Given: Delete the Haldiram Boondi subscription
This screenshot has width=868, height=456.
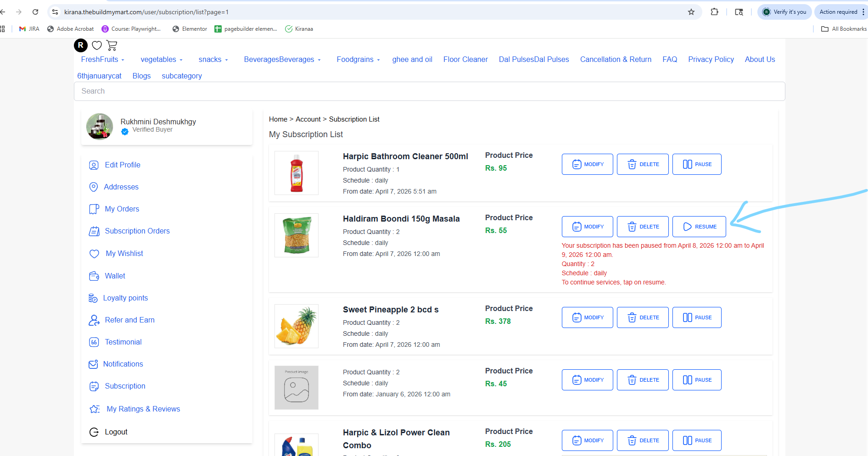Looking at the screenshot, I should tap(643, 227).
